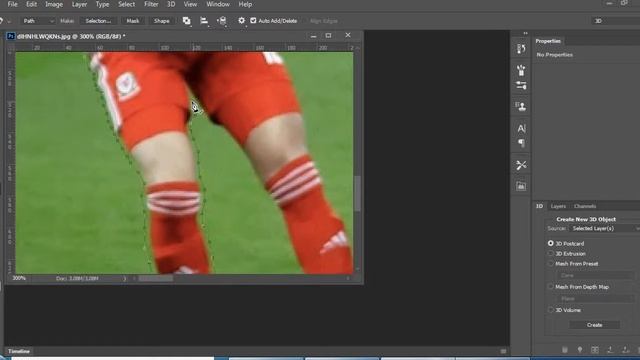Open the Layer Comps panel icon

[x=521, y=186]
